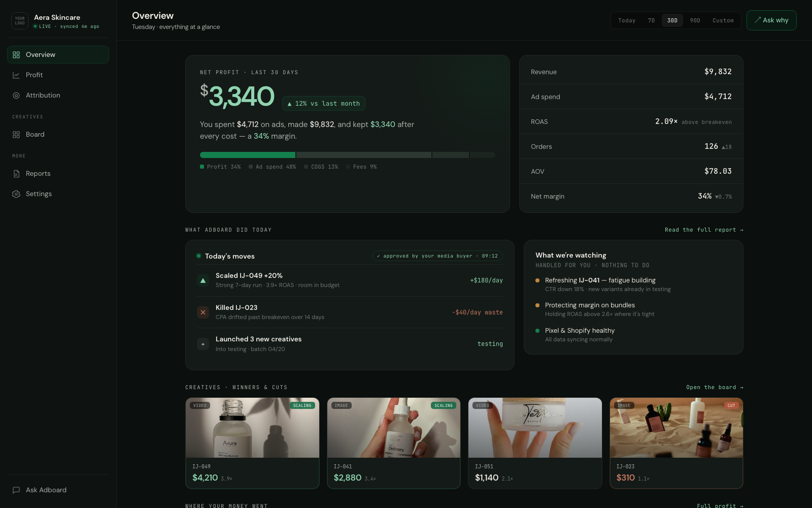Click the Board grid icon
This screenshot has width=812, height=508.
pos(16,135)
